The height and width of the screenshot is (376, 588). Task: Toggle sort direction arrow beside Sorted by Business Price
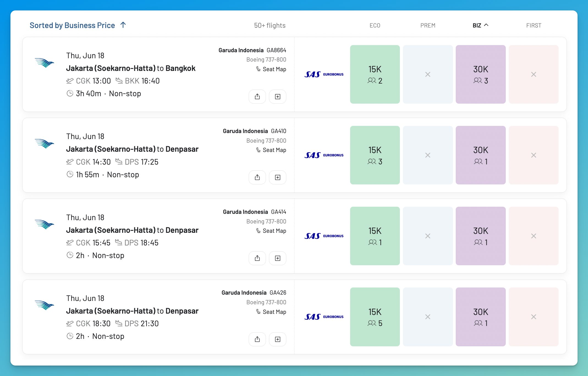click(123, 25)
